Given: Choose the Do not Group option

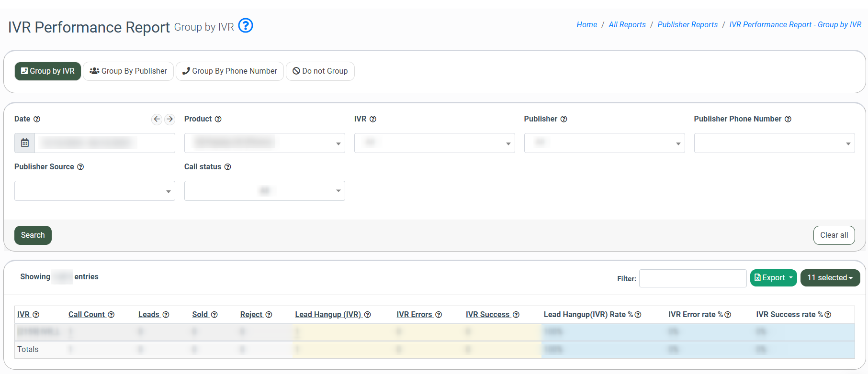Looking at the screenshot, I should 320,71.
